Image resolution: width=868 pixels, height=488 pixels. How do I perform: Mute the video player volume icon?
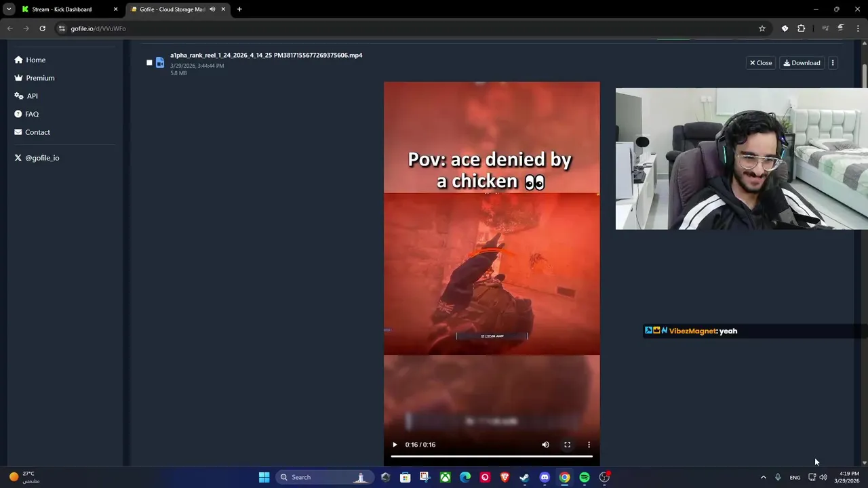545,445
